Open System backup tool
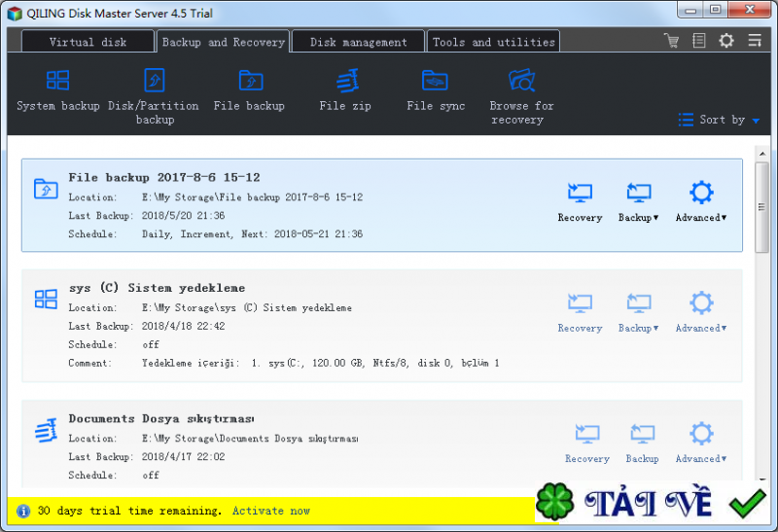The height and width of the screenshot is (532, 778). pos(58,90)
